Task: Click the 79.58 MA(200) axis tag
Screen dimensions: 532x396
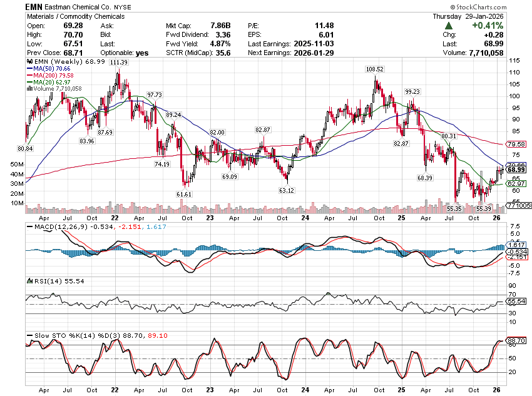Action: pyautogui.click(x=516, y=144)
